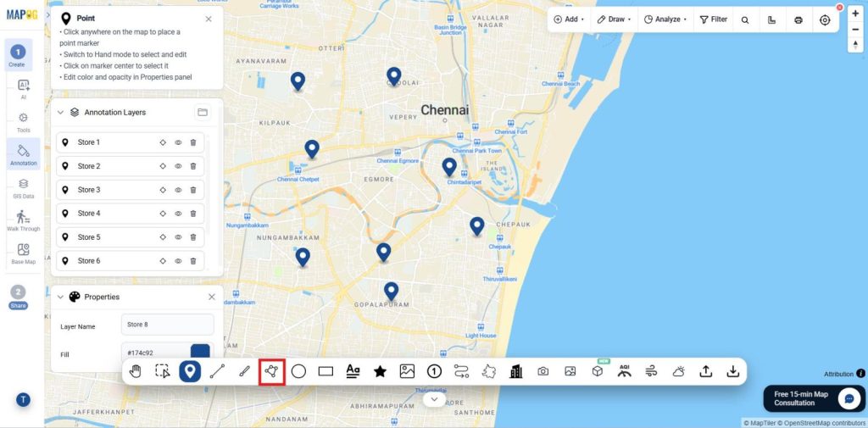Click the camera snapshot icon

(x=543, y=371)
